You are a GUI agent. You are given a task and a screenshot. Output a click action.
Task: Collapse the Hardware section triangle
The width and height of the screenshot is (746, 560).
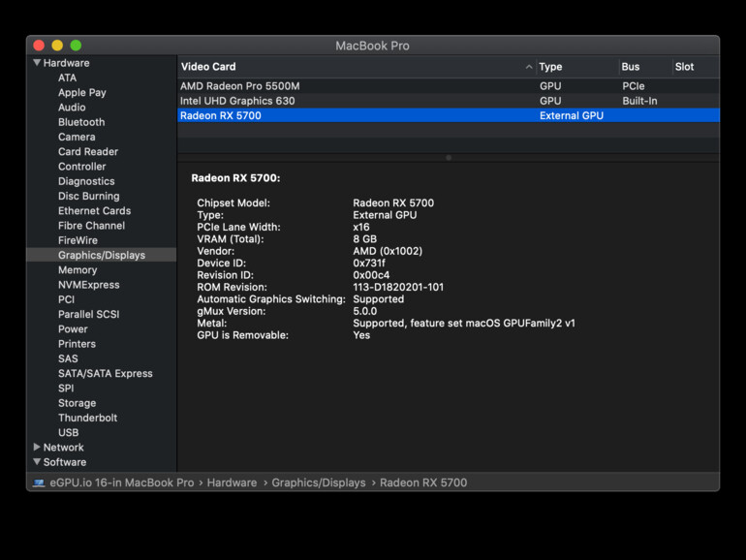(37, 62)
